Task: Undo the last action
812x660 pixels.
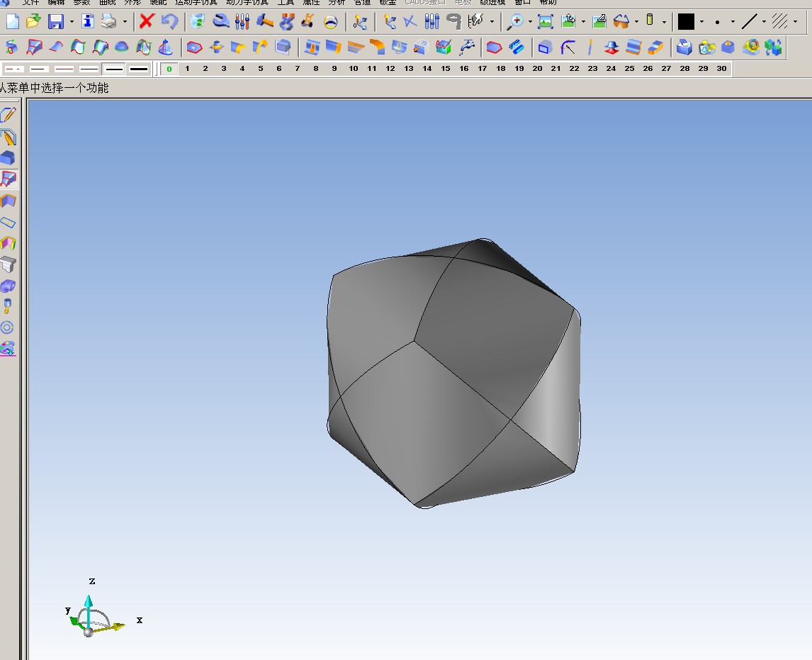Action: (x=169, y=21)
